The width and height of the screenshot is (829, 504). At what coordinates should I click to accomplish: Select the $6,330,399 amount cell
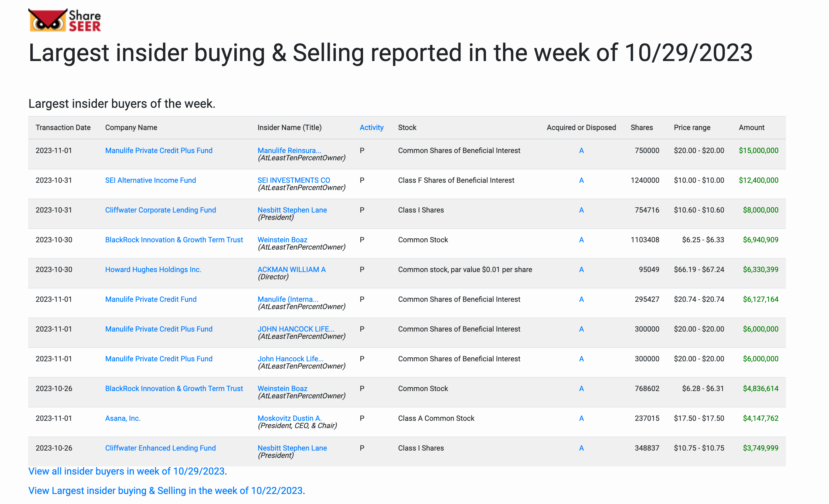click(760, 270)
